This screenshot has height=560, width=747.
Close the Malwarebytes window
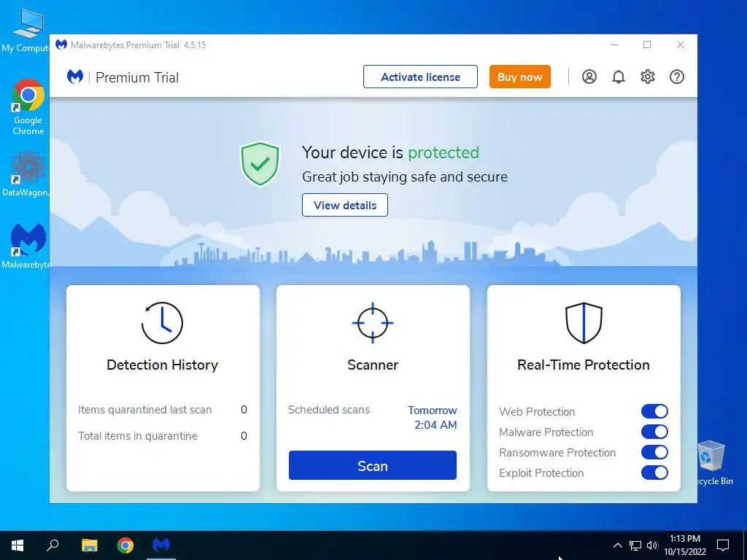[x=681, y=44]
